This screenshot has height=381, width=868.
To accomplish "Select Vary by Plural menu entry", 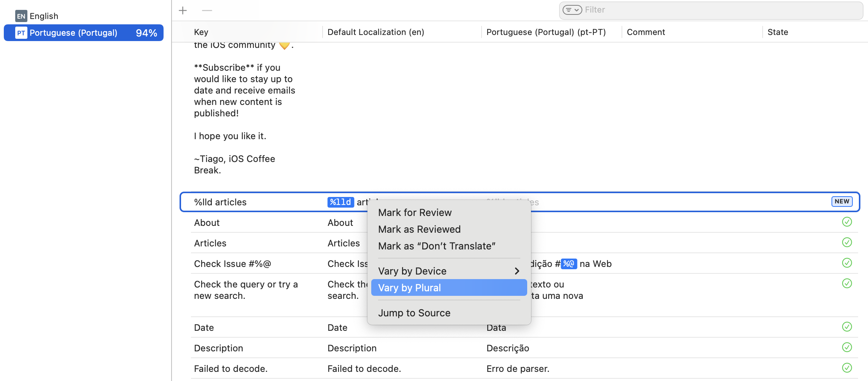I will (449, 288).
